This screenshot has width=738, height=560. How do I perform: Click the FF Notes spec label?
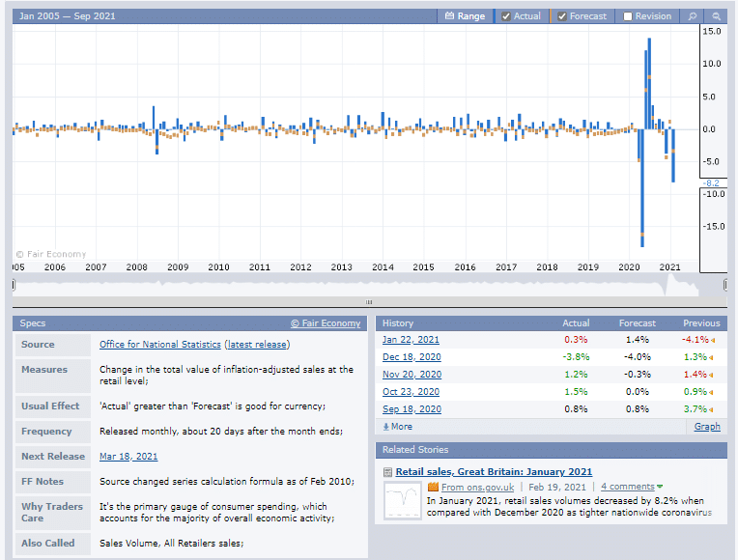(43, 482)
